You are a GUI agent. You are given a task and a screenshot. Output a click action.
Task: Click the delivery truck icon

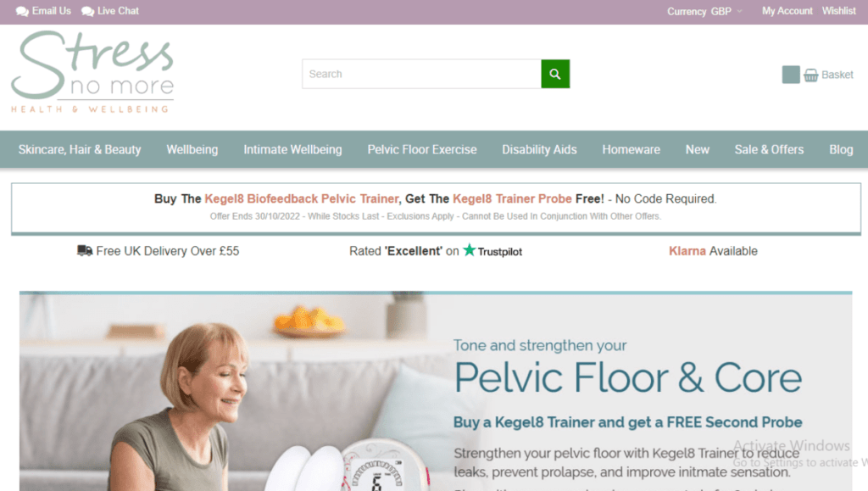tap(85, 250)
